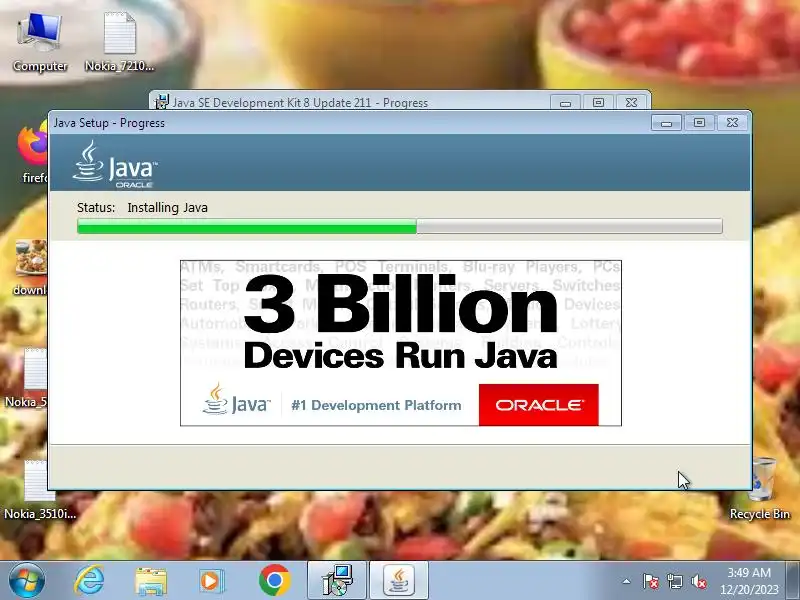Maximize the Java Setup window
Image resolution: width=800 pixels, height=600 pixels.
click(x=699, y=123)
